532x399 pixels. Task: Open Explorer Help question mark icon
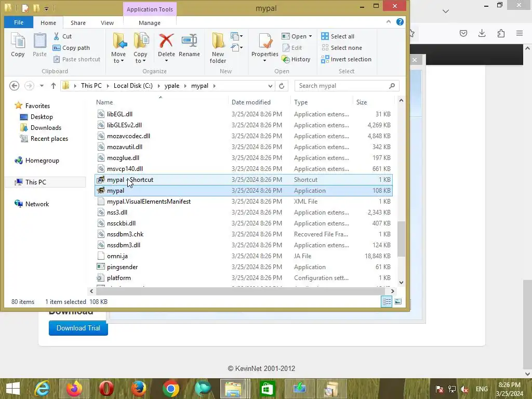400,22
